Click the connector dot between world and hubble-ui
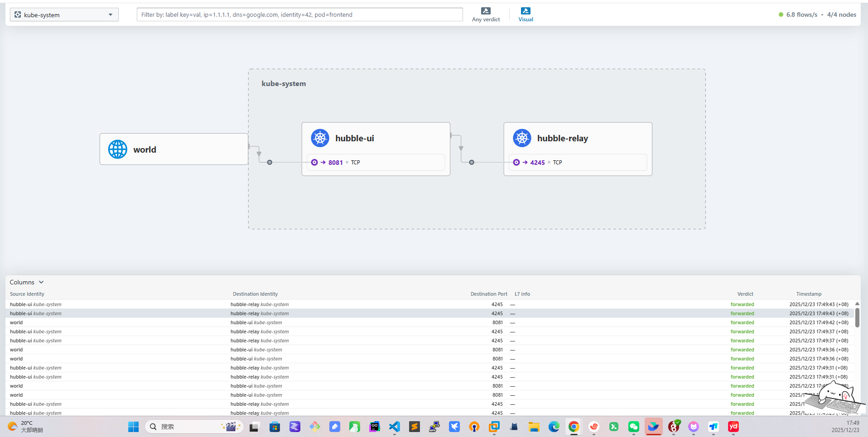The width and height of the screenshot is (868, 437). (x=270, y=163)
